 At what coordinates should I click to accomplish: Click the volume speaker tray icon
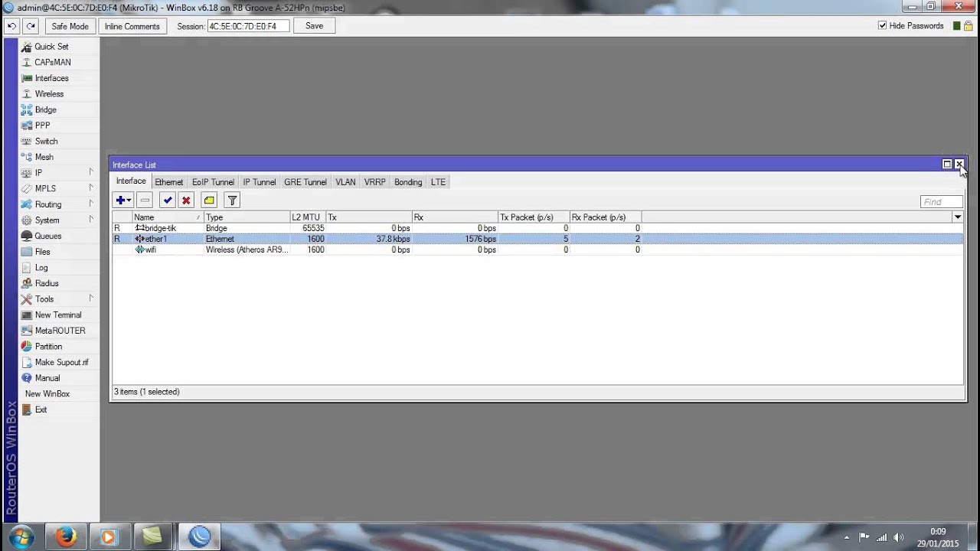pyautogui.click(x=898, y=537)
